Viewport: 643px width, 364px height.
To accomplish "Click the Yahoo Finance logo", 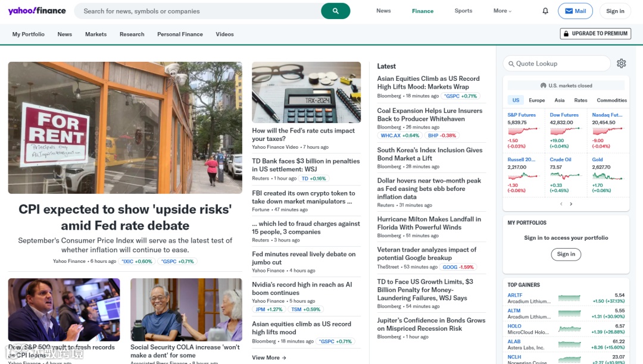I will point(37,11).
